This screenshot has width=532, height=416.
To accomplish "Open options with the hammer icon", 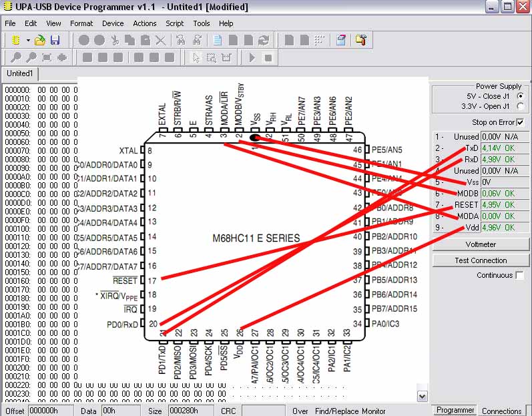I will (361, 40).
